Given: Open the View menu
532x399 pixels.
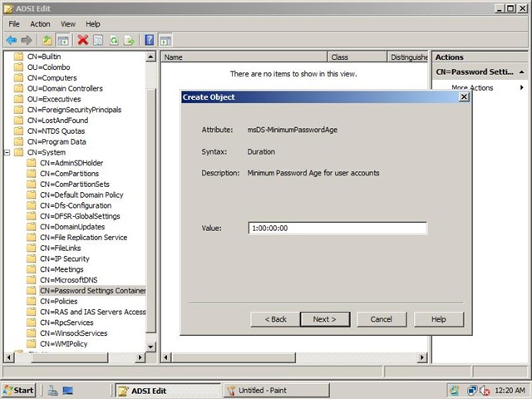Looking at the screenshot, I should (68, 24).
